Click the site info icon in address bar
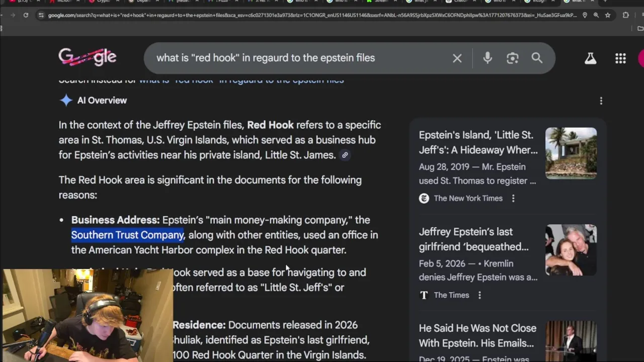 (41, 15)
